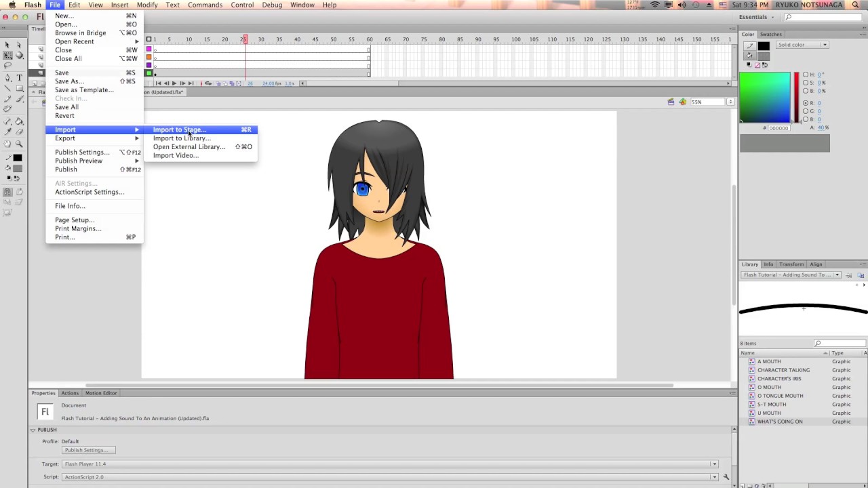Screen dimensions: 868x488
Task: Click the red hue slider bar
Action: click(797, 97)
